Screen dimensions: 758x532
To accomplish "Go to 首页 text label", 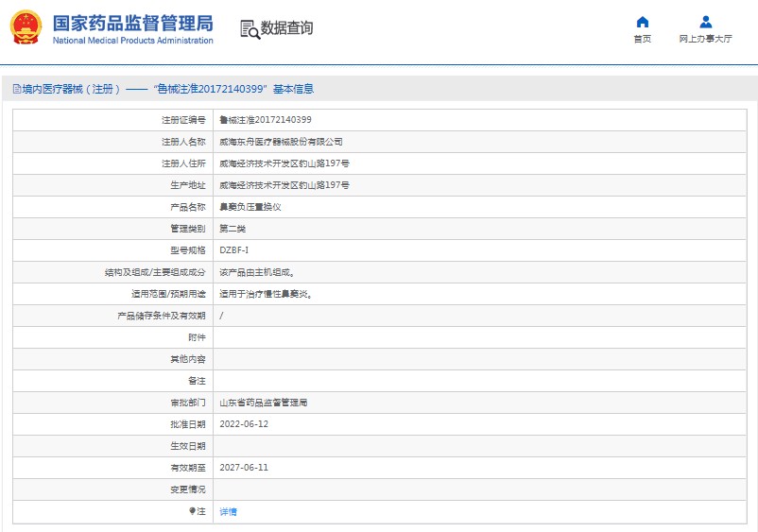I will click(642, 40).
